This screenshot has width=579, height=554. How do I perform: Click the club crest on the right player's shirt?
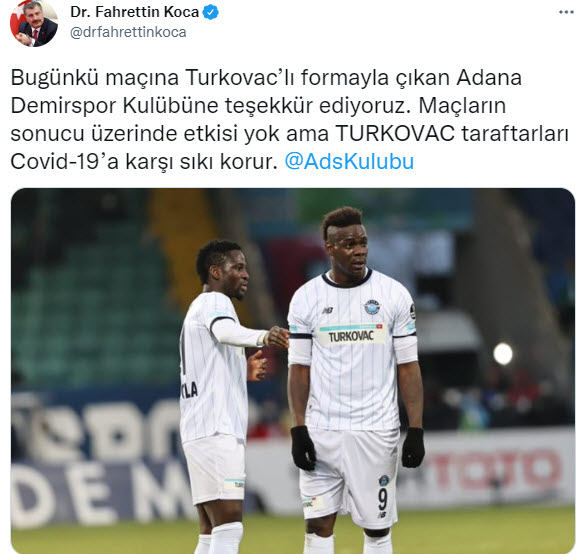[x=372, y=307]
